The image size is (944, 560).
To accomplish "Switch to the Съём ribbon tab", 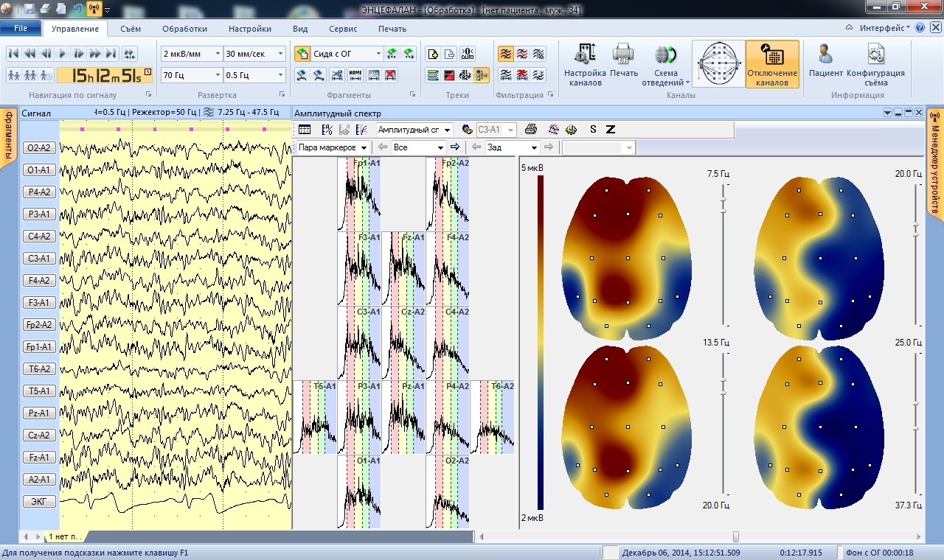I will (131, 29).
